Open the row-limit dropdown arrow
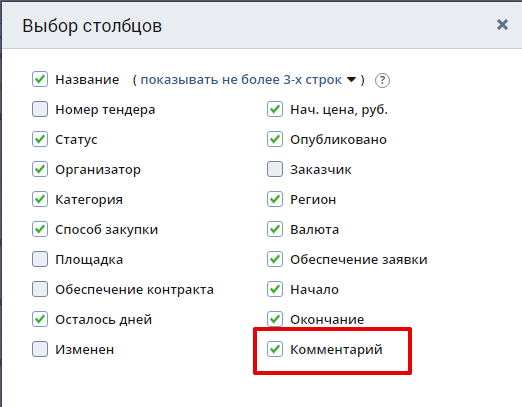This screenshot has height=407, width=522. click(x=351, y=80)
